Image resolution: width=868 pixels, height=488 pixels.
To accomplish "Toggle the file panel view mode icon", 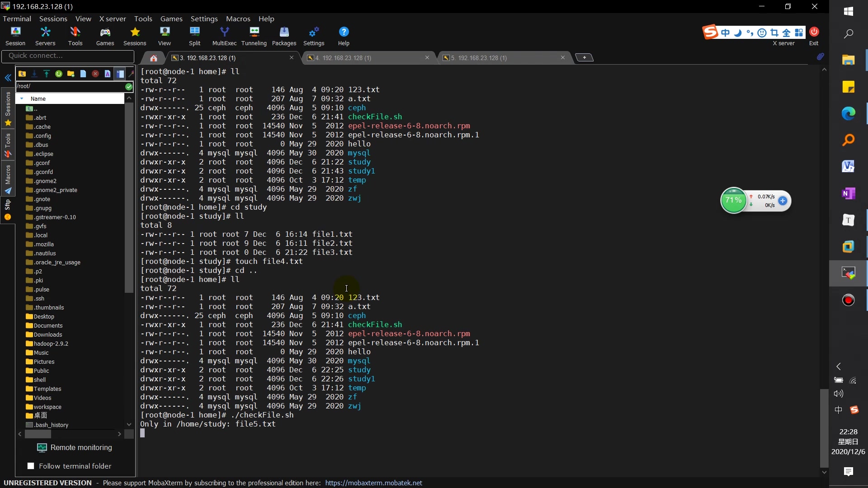I will pyautogui.click(x=120, y=74).
